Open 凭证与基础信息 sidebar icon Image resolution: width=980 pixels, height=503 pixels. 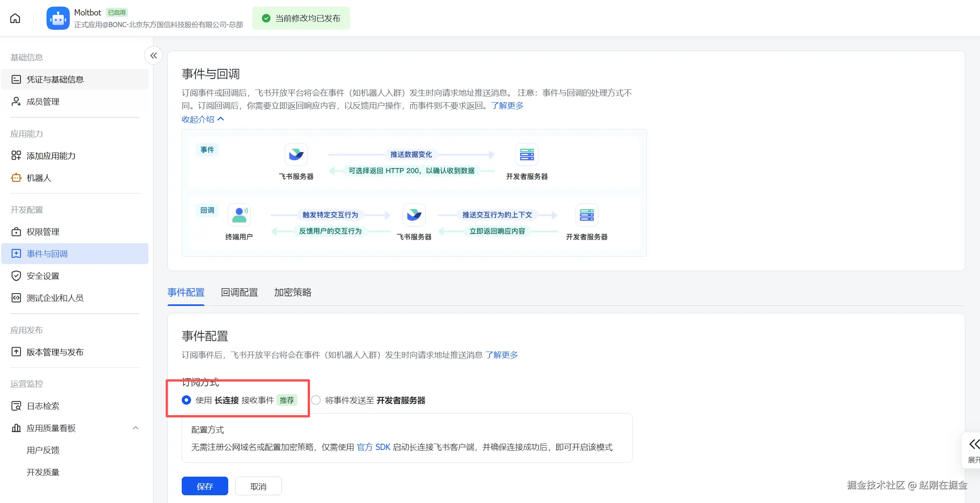point(16,79)
